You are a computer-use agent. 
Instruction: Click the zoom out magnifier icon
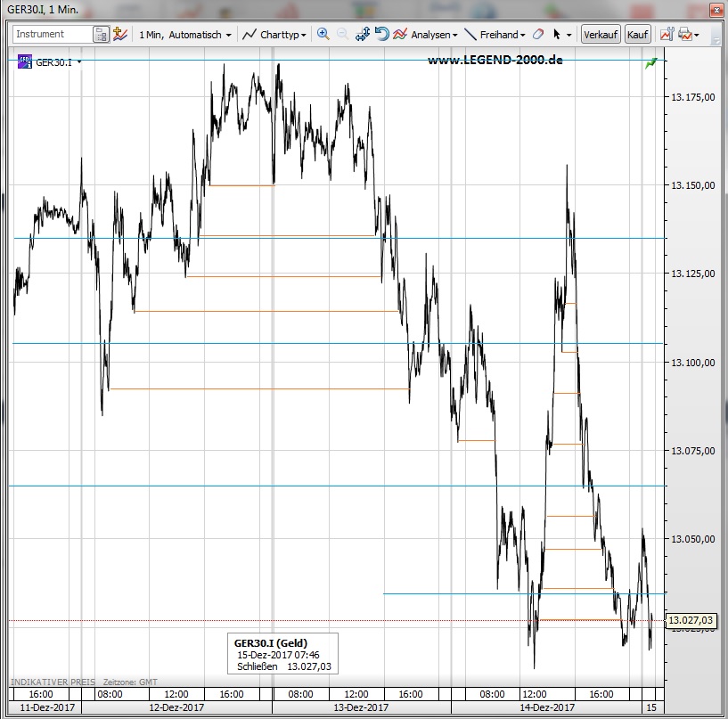[x=342, y=35]
